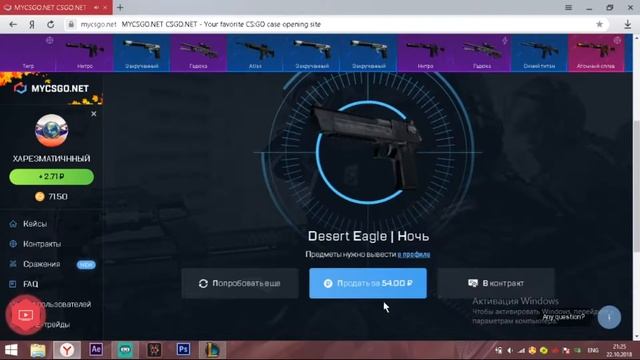640x360 pixels.
Task: Click the home icon beside Кейсы
Action: pyautogui.click(x=13, y=224)
